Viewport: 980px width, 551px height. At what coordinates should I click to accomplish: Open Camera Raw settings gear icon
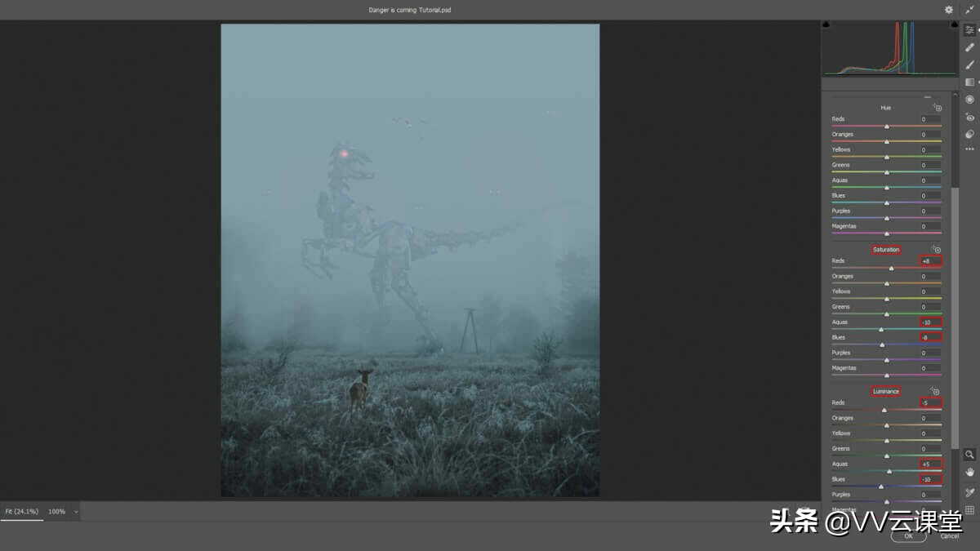(x=948, y=9)
